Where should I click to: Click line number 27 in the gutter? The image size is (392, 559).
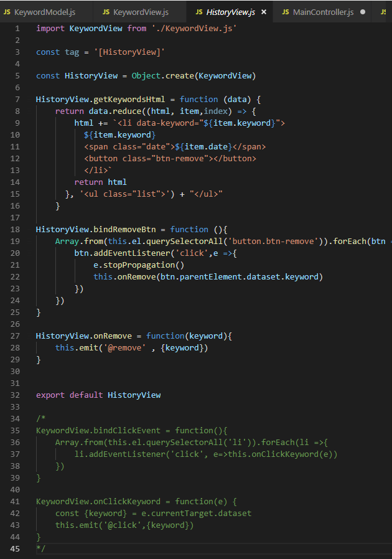15,336
